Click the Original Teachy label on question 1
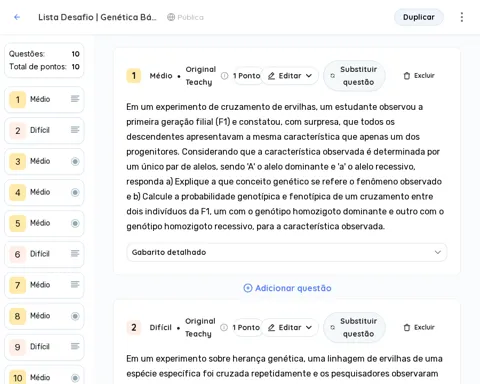480x384 pixels. coord(201,76)
